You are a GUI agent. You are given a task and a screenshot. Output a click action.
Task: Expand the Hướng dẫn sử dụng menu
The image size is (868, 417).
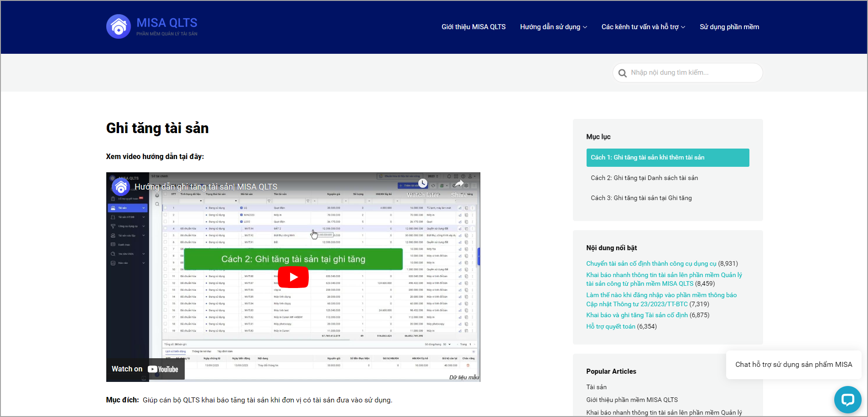(x=553, y=27)
